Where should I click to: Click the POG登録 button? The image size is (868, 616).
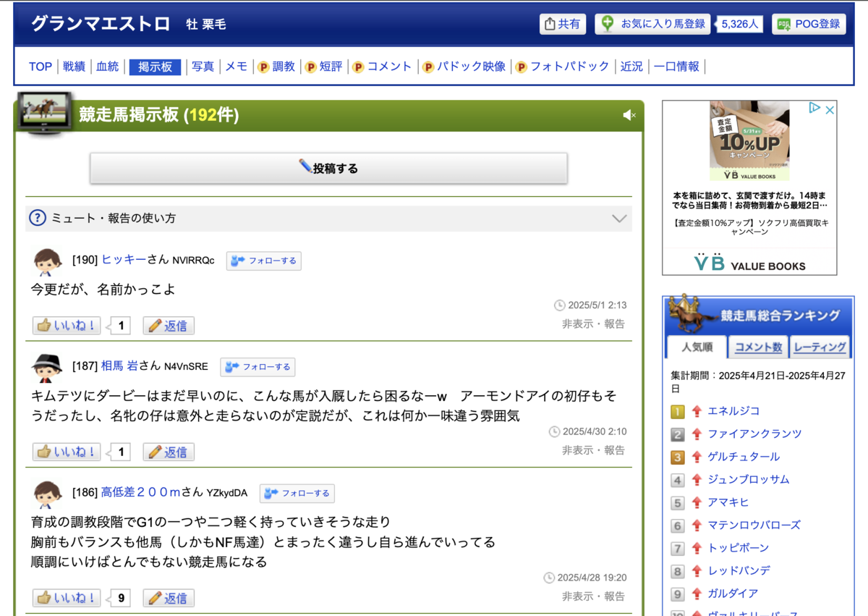tap(809, 24)
